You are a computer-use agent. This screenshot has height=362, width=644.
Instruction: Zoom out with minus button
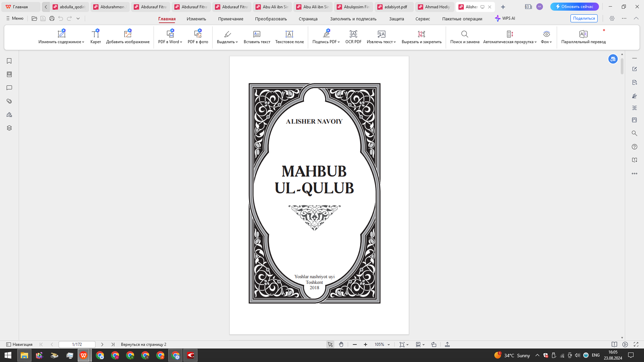[355, 345]
